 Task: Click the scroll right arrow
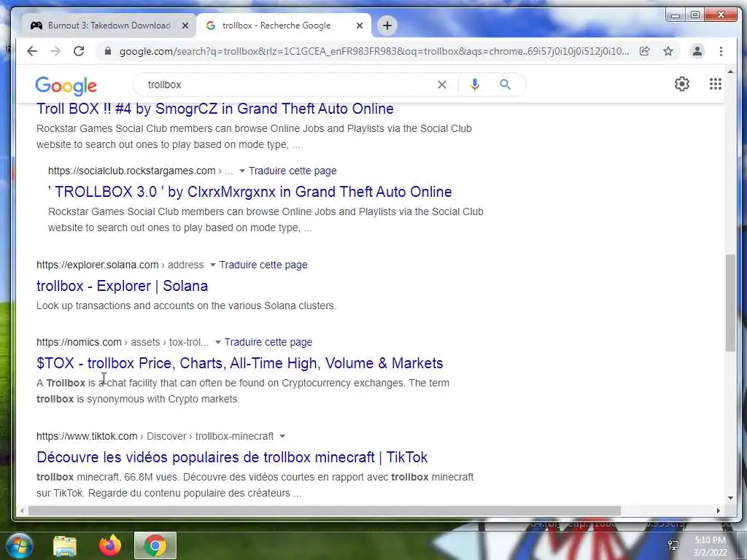coord(719,510)
